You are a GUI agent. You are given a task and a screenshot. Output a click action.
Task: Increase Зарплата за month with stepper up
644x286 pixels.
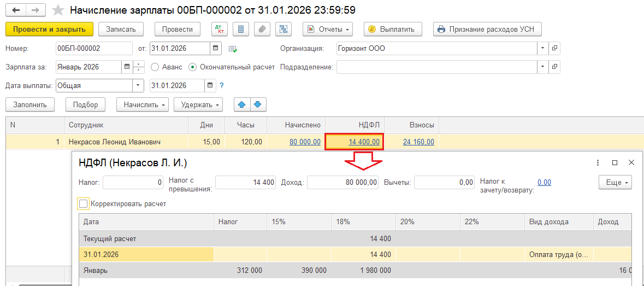(140, 63)
